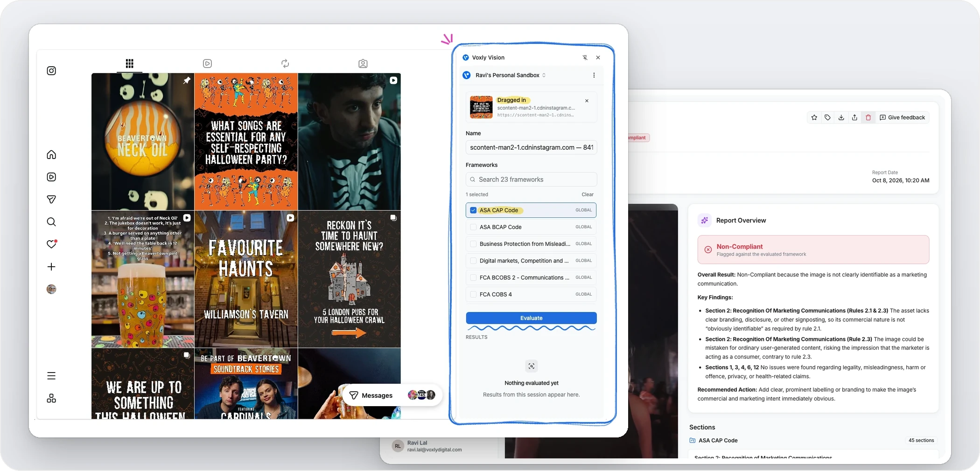The image size is (980, 471).
Task: Open Reels icon in left sidebar
Action: (51, 177)
